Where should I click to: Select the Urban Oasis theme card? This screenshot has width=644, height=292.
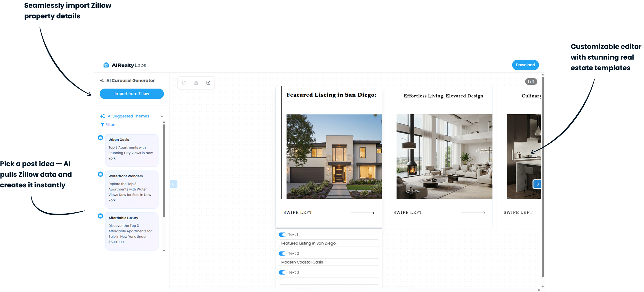[x=132, y=150]
